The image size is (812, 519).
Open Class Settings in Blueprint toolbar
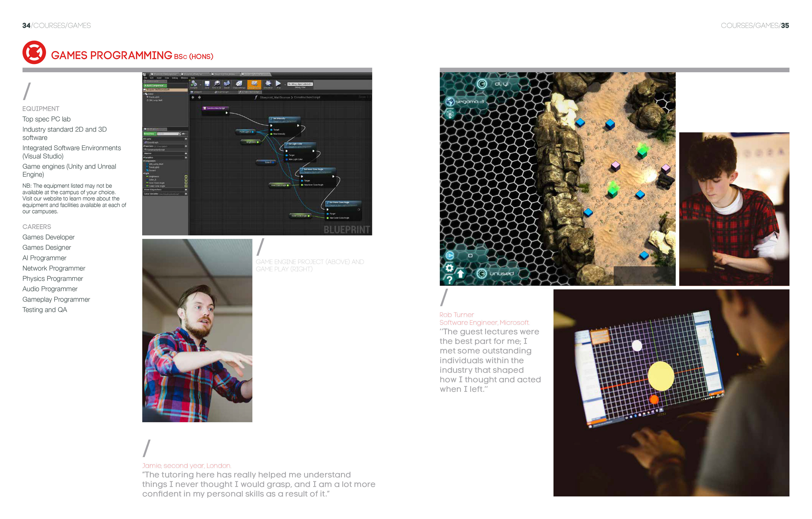[239, 84]
